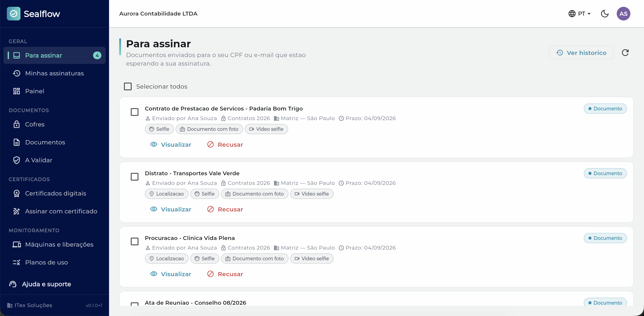Click Planos de uso icon
The image size is (644, 316).
[16, 262]
